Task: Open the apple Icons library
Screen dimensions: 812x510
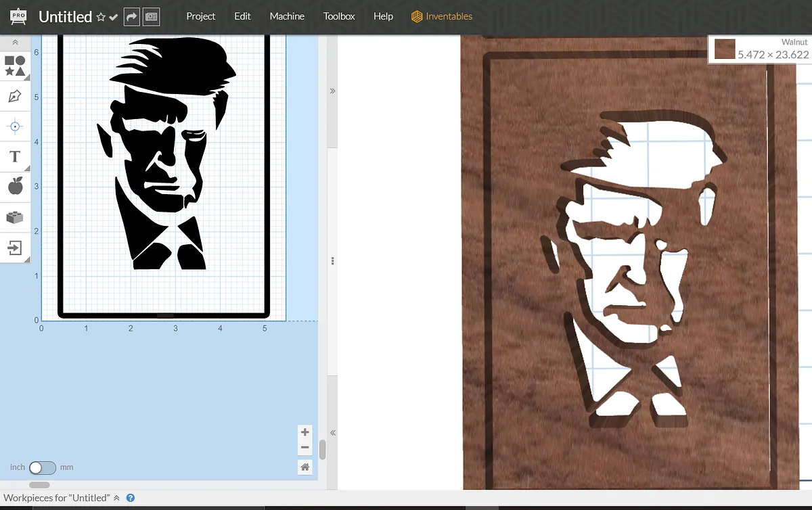Action: coord(15,186)
